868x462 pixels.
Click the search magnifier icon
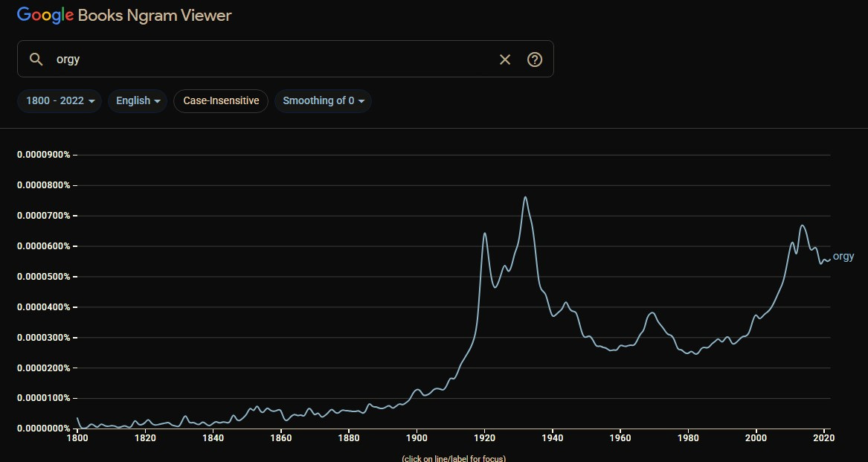(36, 60)
